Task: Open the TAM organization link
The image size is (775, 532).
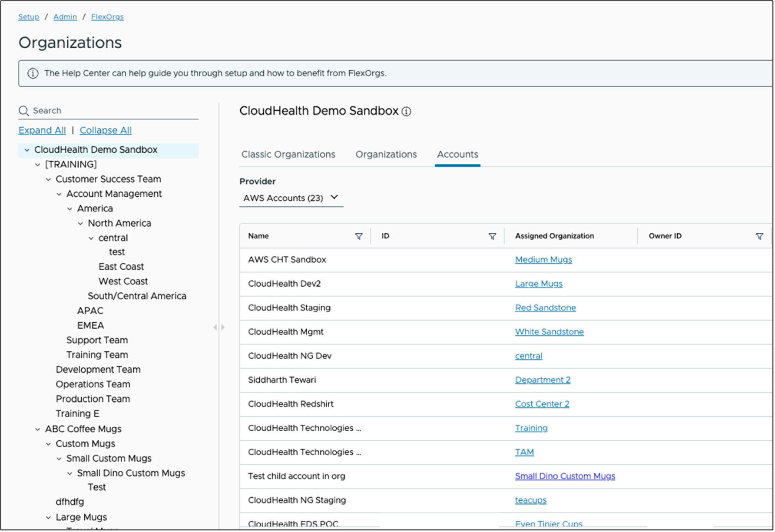Action: (x=524, y=453)
